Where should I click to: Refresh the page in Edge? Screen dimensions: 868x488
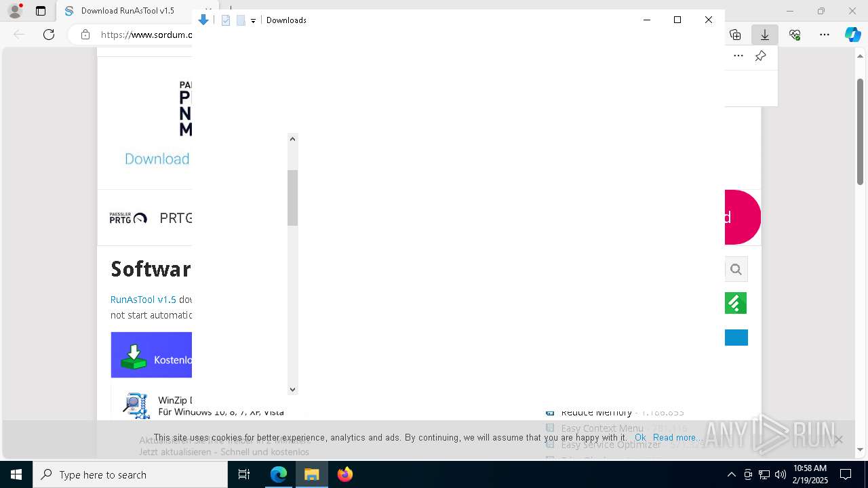point(49,35)
